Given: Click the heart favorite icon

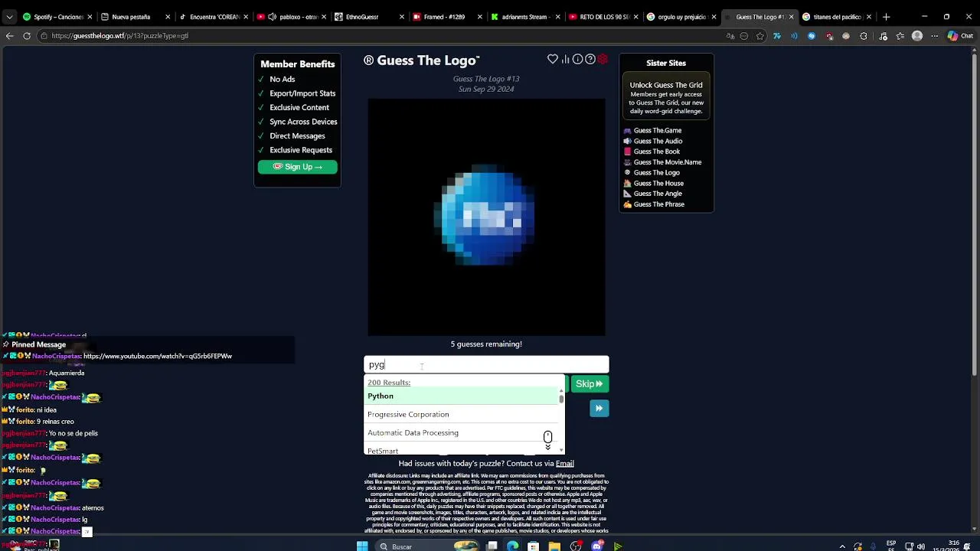Looking at the screenshot, I should [x=553, y=59].
